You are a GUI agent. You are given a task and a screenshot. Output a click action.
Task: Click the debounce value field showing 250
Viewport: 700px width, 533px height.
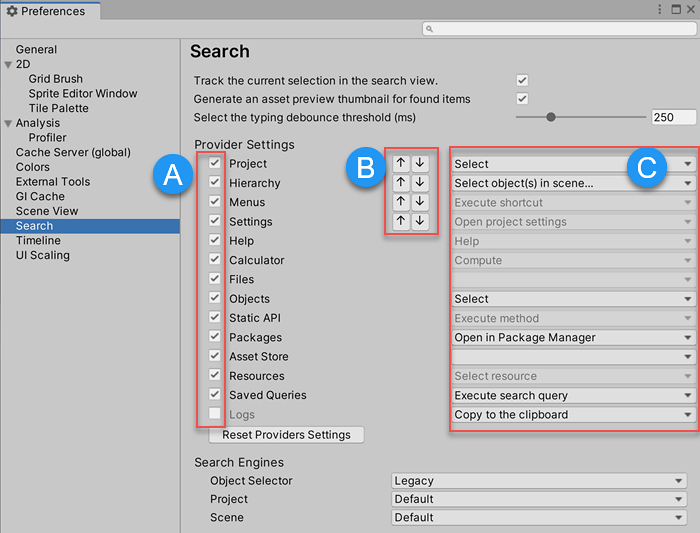coord(673,117)
